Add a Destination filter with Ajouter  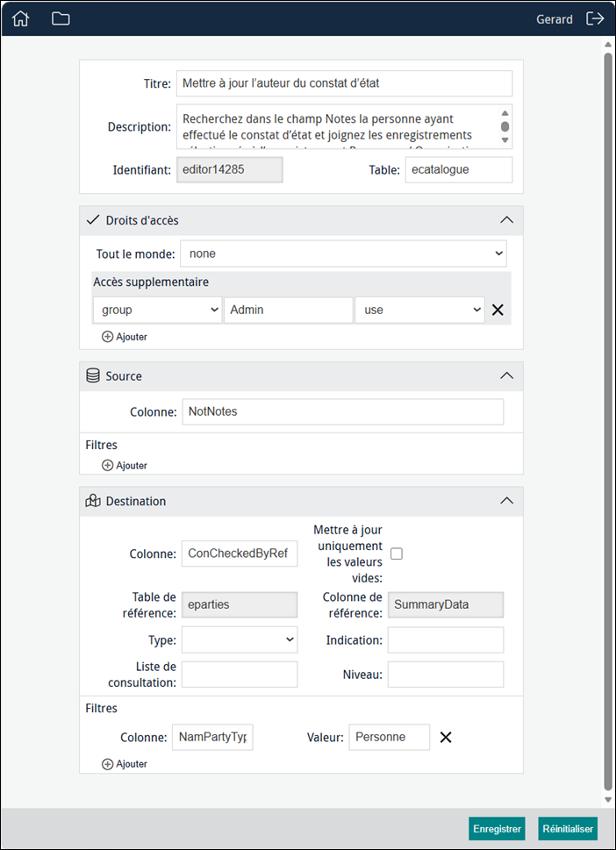pyautogui.click(x=125, y=764)
